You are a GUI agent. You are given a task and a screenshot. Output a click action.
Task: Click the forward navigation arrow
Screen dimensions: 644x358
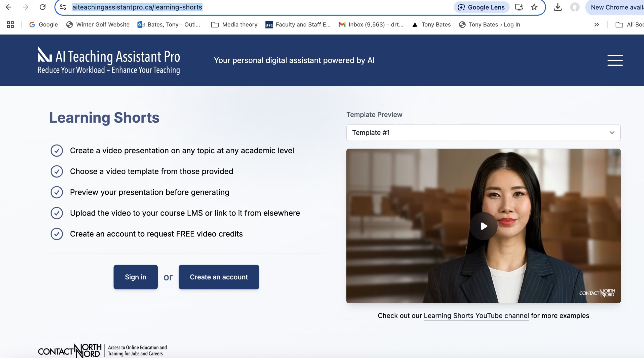click(x=25, y=7)
